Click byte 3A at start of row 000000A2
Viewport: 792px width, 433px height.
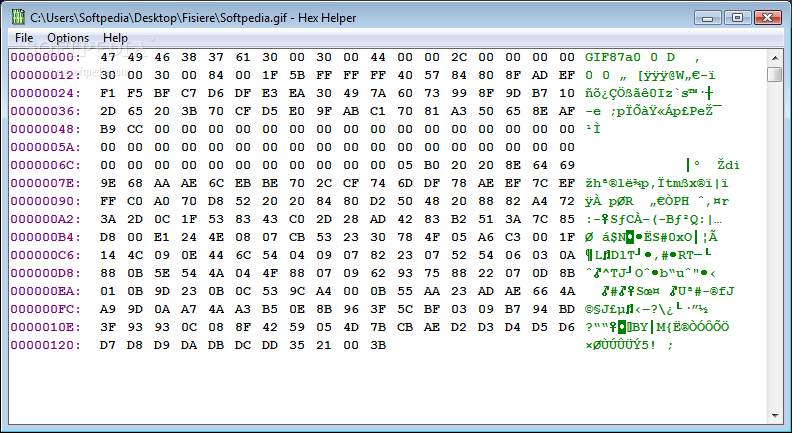click(x=108, y=219)
